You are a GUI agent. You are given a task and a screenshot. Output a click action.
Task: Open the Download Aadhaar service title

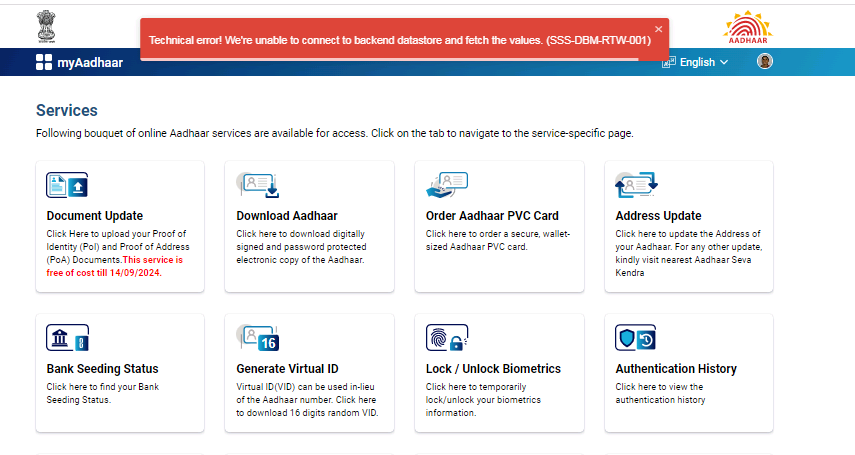pos(287,215)
